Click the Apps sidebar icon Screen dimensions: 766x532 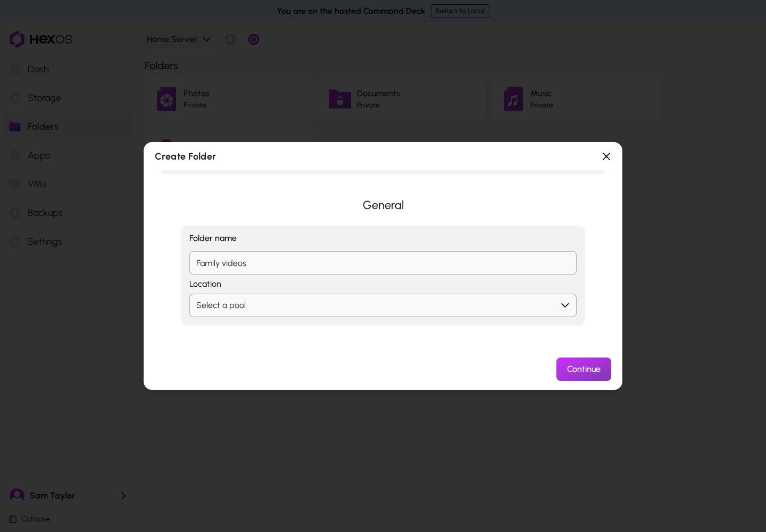click(15, 155)
